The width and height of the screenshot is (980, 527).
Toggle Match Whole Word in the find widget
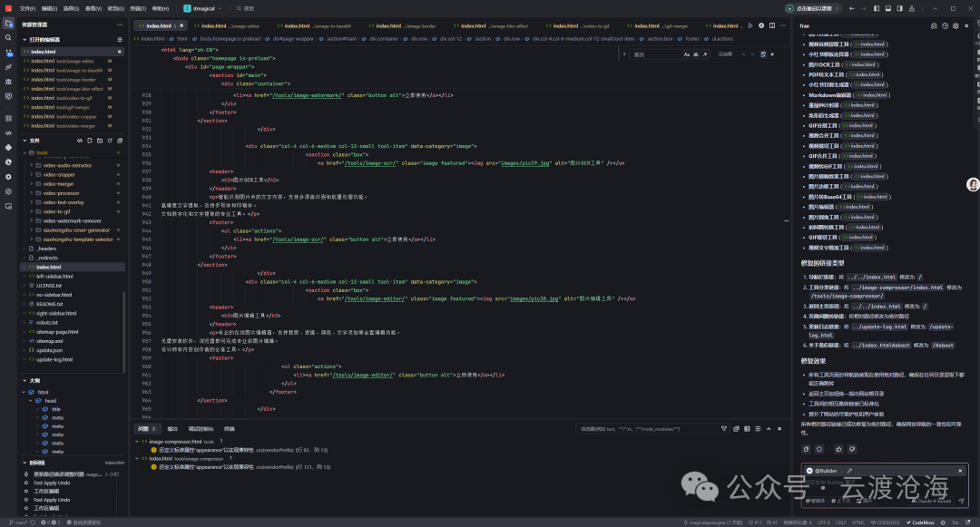tap(696, 54)
